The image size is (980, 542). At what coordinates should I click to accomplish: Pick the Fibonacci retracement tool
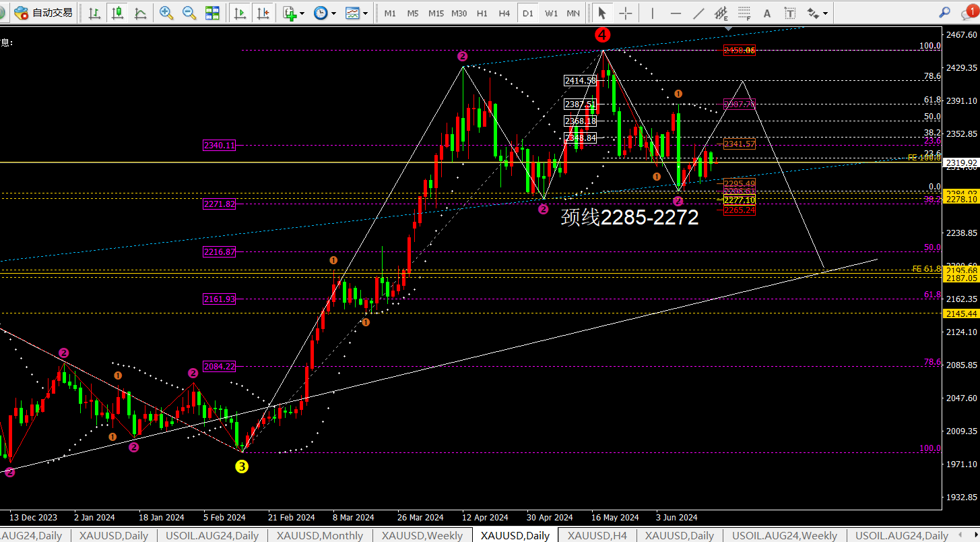click(x=744, y=13)
